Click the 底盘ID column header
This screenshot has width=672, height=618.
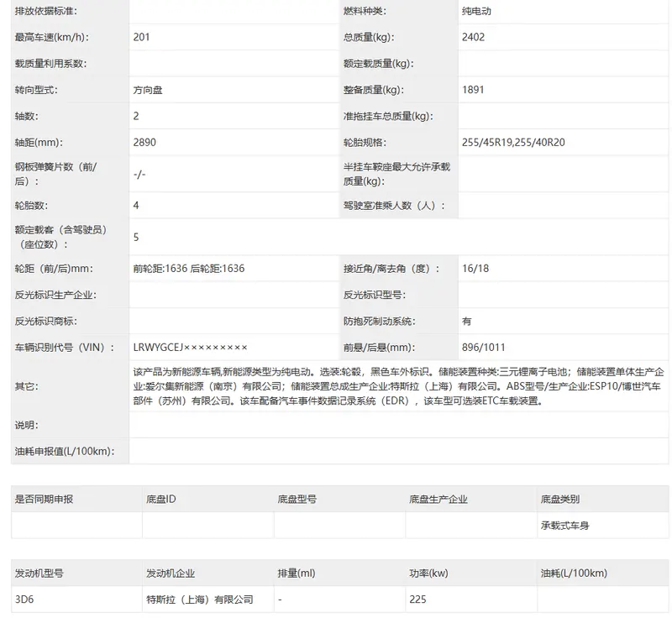point(160,499)
